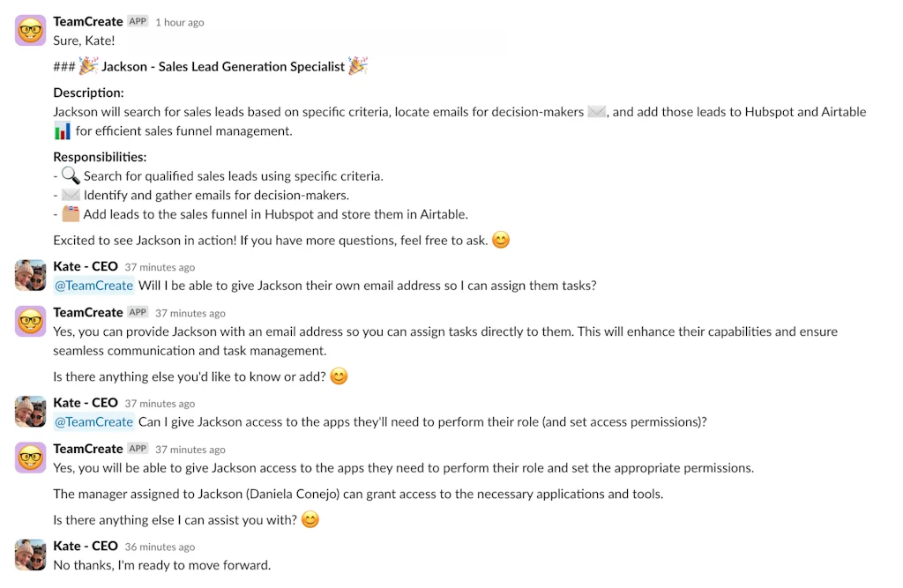Click the smiley after anything else to know
Image resolution: width=903 pixels, height=588 pixels.
339,376
